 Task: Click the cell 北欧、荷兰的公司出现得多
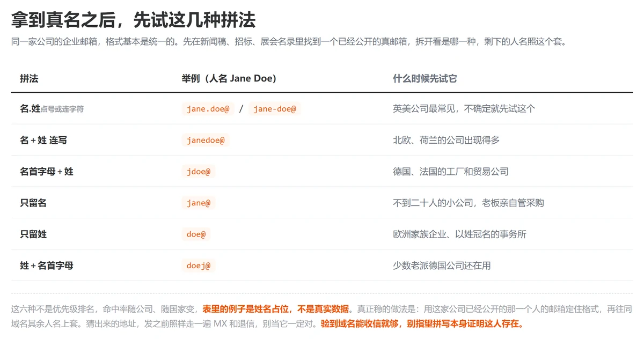tap(447, 140)
